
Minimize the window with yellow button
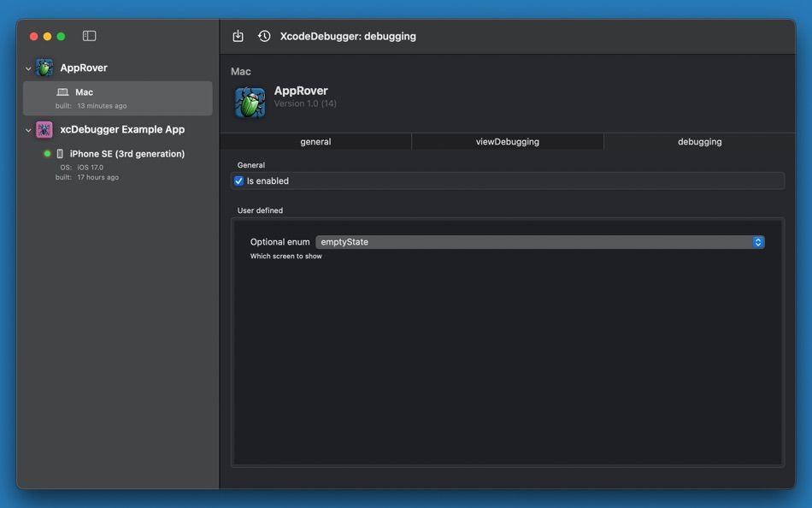pos(47,36)
